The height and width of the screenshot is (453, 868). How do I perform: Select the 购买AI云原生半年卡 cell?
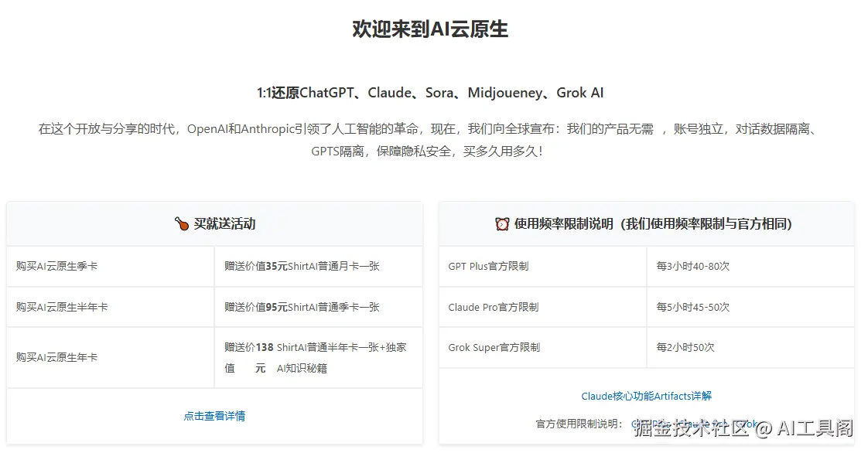(x=111, y=307)
